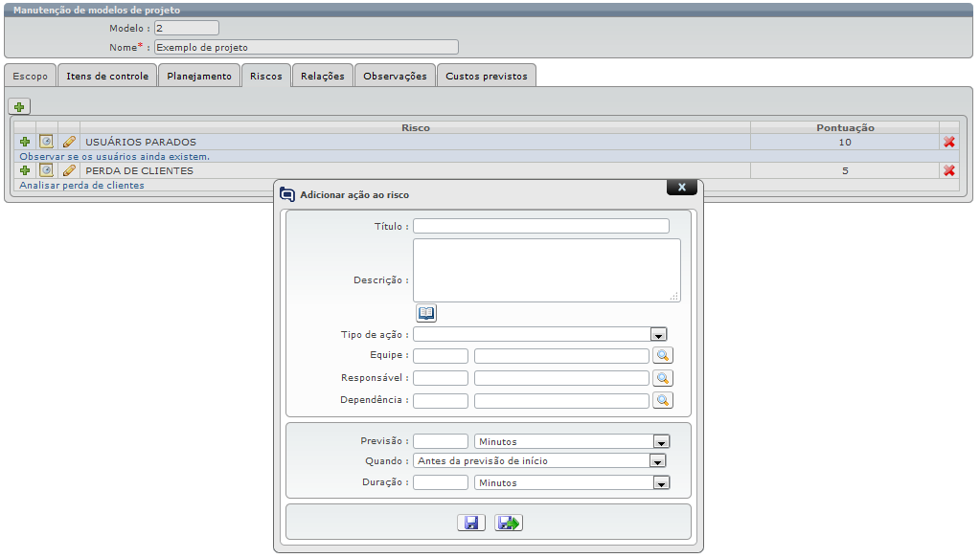Search for Responsável with magnifier icon
This screenshot has height=558, width=980.
[663, 378]
